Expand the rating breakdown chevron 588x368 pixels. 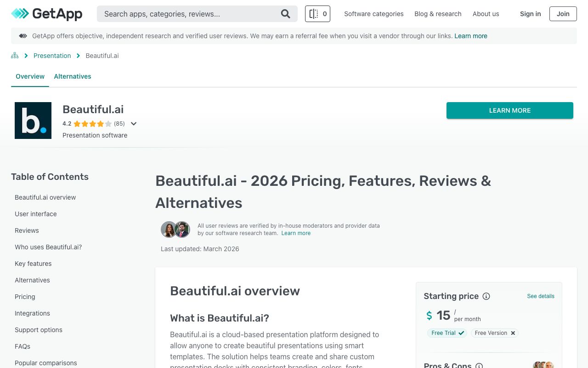pyautogui.click(x=134, y=124)
